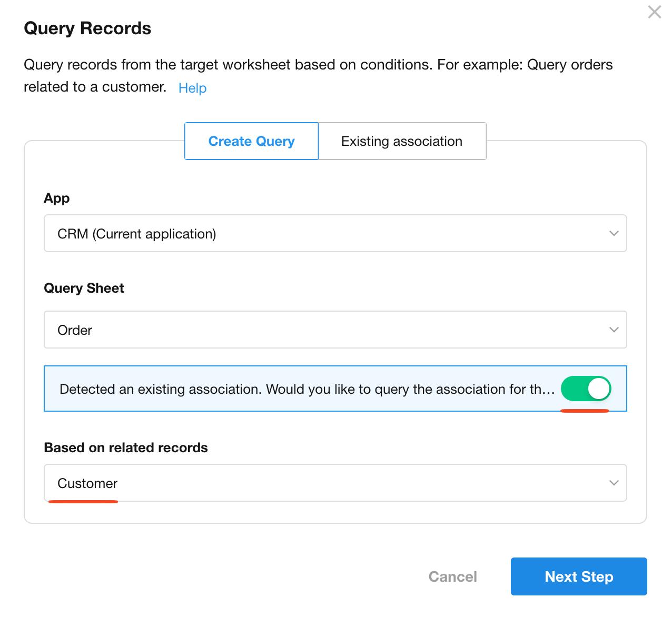This screenshot has width=672, height=617.
Task: Switch to the Create Query tab
Action: pyautogui.click(x=251, y=141)
